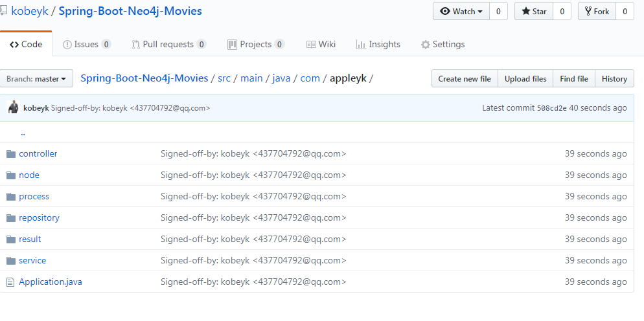Click the fork icon in Fork button
The image size is (644, 321).
(x=588, y=11)
